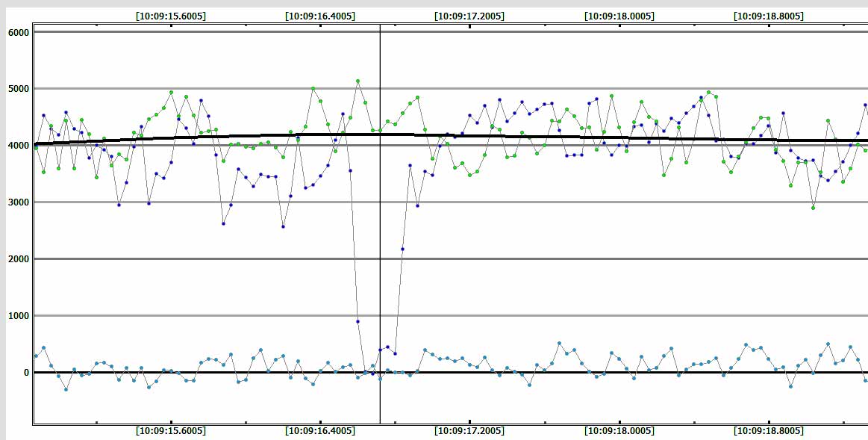Click the 5000 value on the y-axis

tap(18, 89)
